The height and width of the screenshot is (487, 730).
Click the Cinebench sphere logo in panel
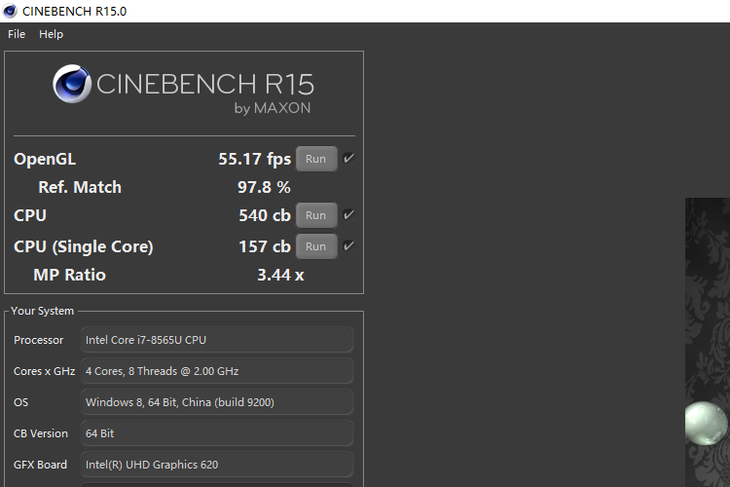tap(72, 84)
